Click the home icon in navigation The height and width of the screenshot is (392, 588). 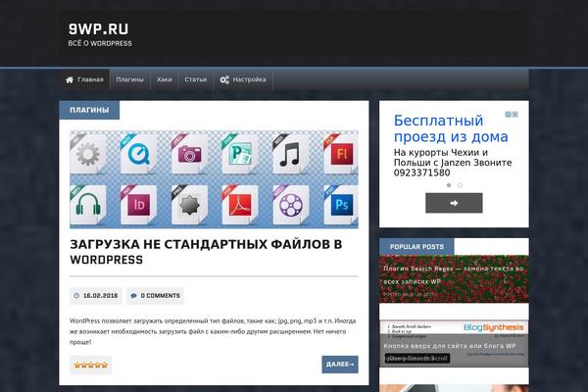click(70, 79)
